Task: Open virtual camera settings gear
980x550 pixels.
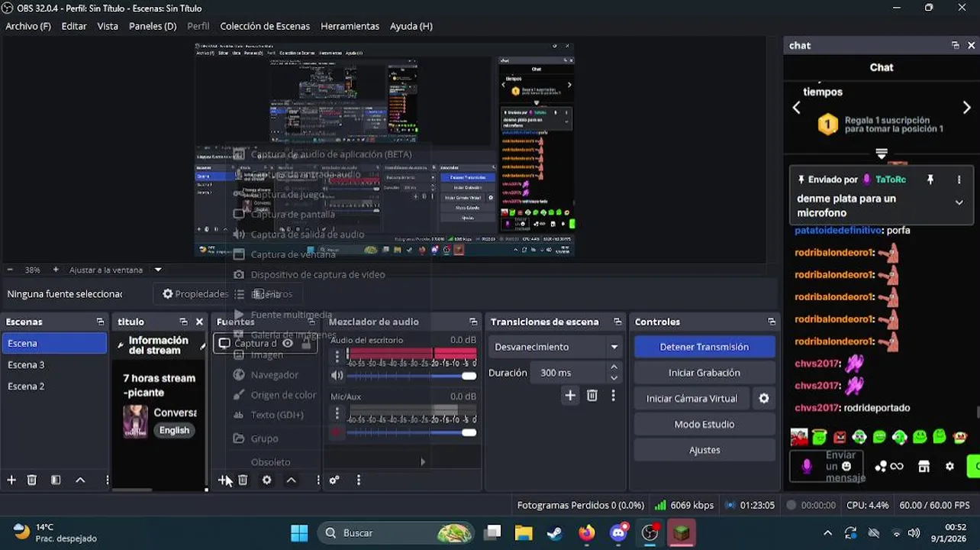Action: point(763,398)
